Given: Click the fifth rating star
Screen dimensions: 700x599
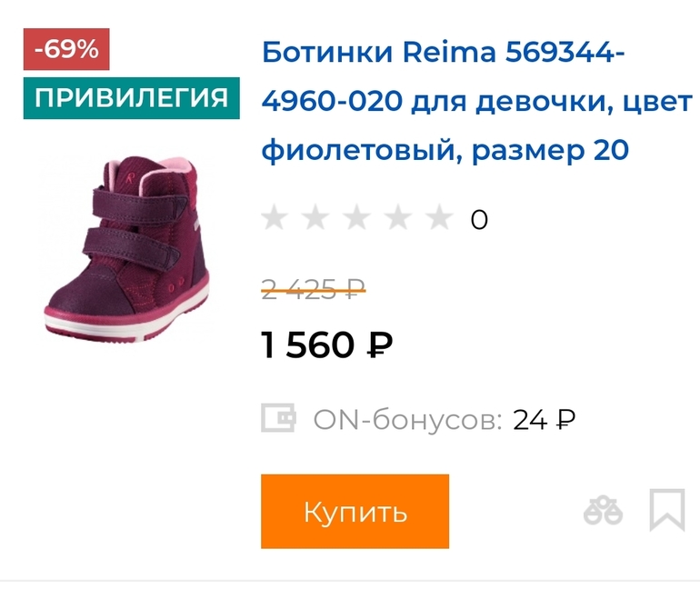Looking at the screenshot, I should [439, 217].
